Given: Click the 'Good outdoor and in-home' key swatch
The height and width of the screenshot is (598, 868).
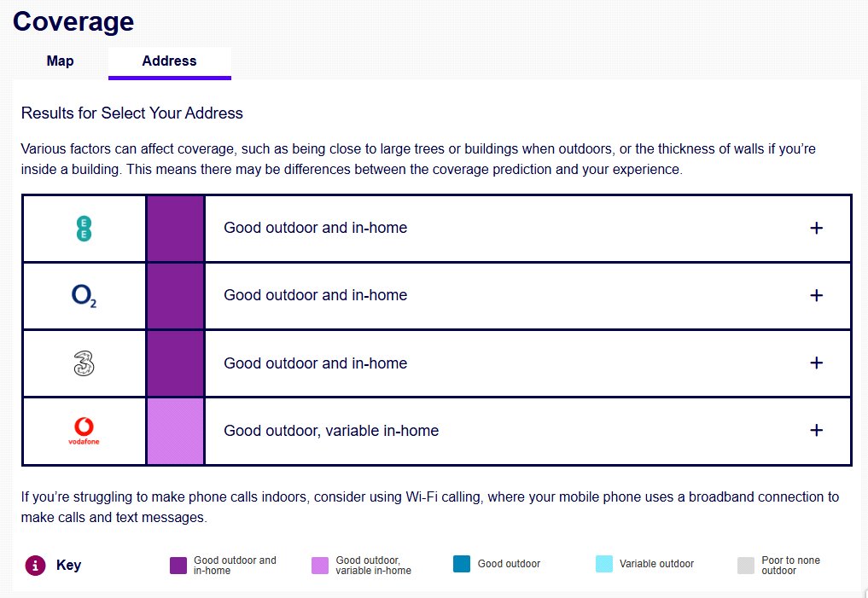Looking at the screenshot, I should [178, 565].
